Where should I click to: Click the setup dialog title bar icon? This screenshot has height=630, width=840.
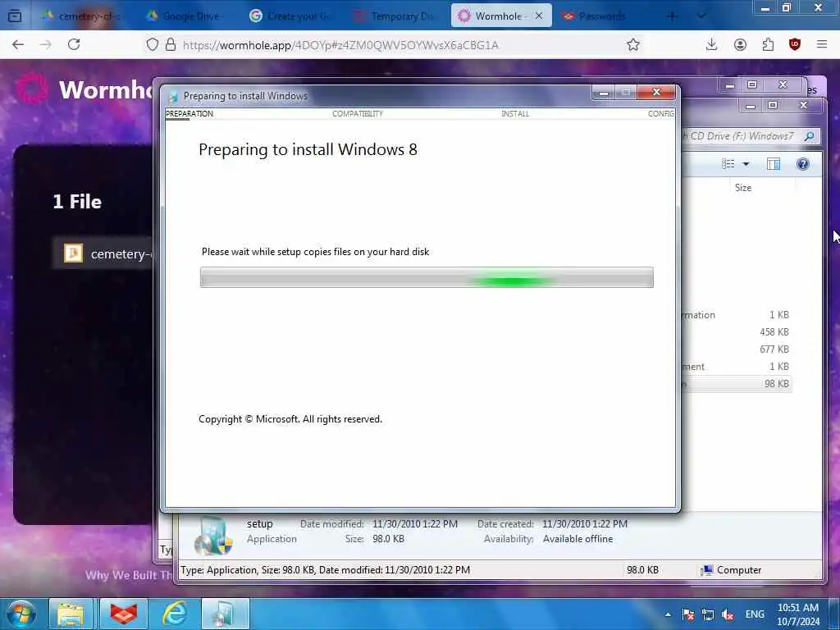click(173, 97)
